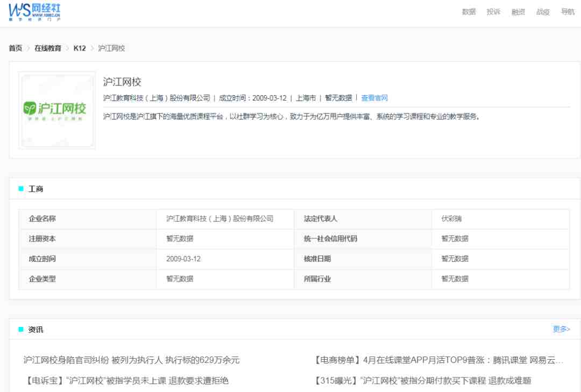Click the 法定代表人 table label

pyautogui.click(x=321, y=219)
